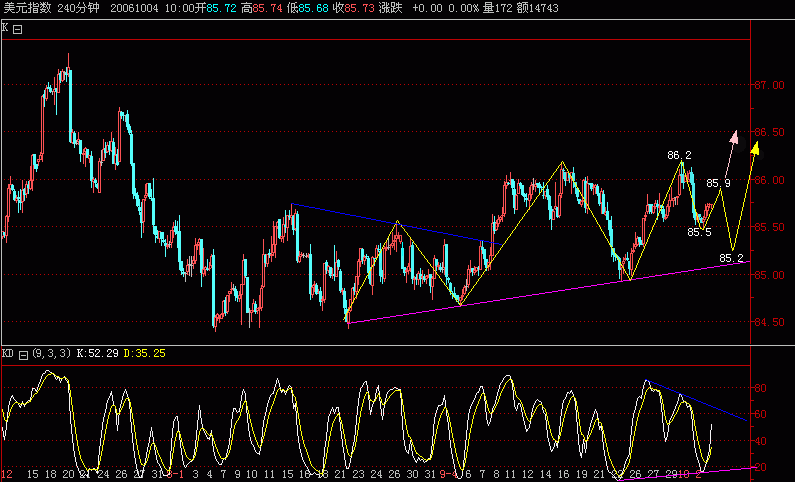The image size is (795, 482).
Task: Click the 86.50 price axis label
Action: 769,132
